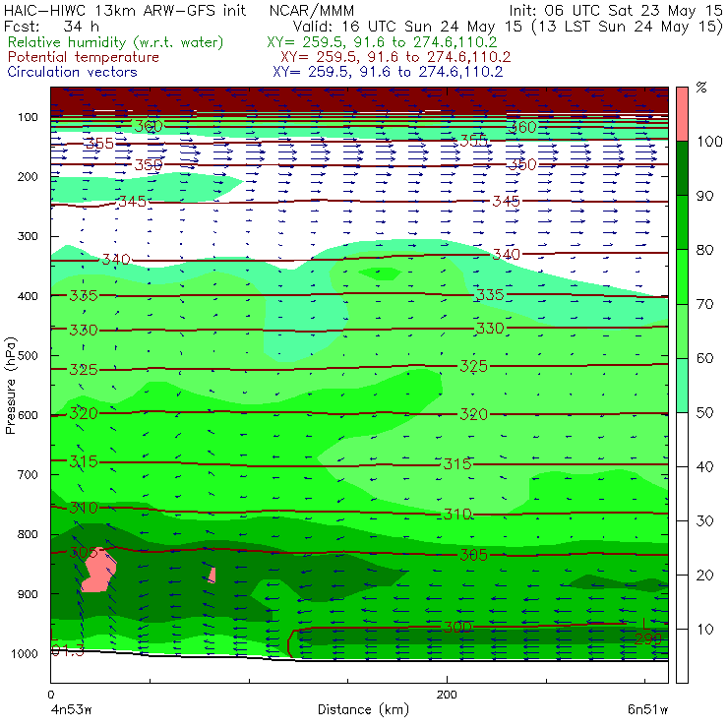Click the '100' hPa pressure axis tick label
728x728 pixels.
coord(28,117)
